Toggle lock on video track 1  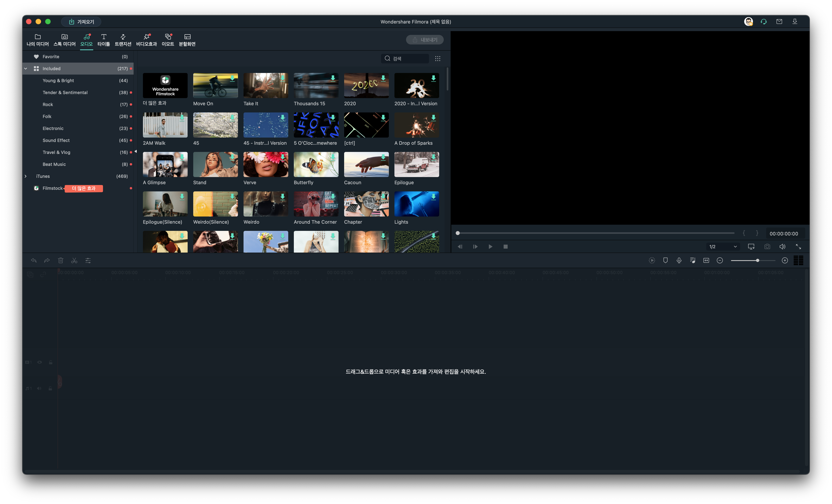click(51, 362)
